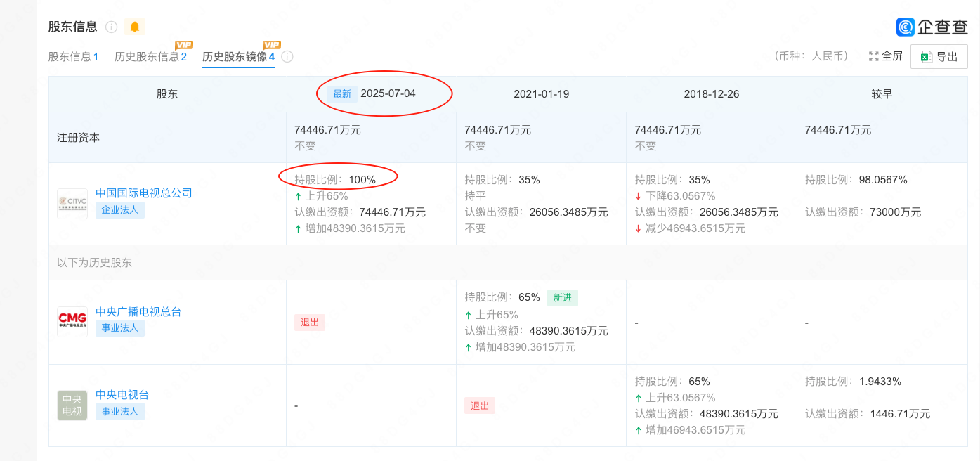Viewport: 980px width, 461px height.
Task: Click the 股东 column header
Action: coord(167,93)
